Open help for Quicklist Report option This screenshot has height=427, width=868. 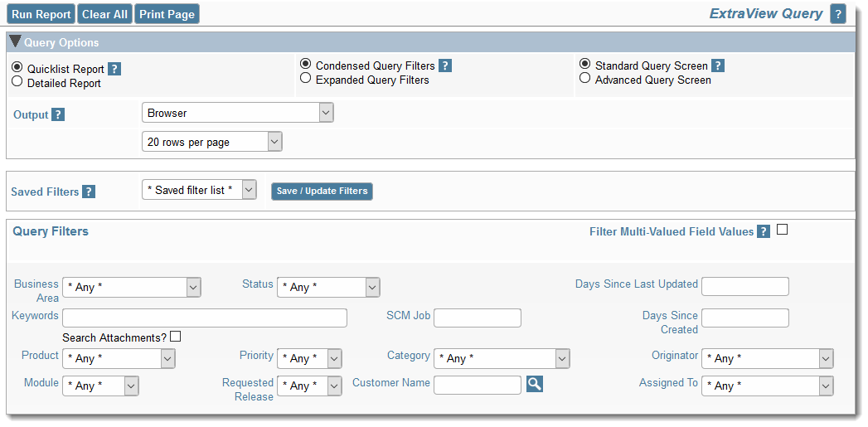coord(114,70)
